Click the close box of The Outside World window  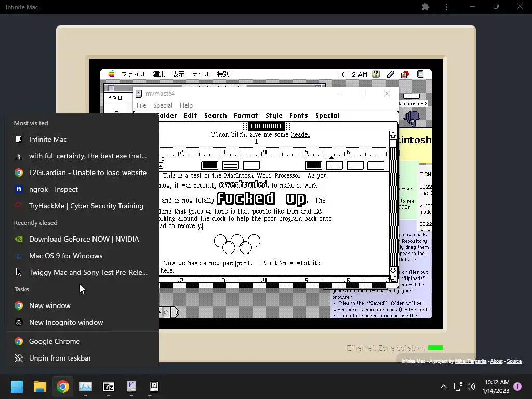[111, 88]
